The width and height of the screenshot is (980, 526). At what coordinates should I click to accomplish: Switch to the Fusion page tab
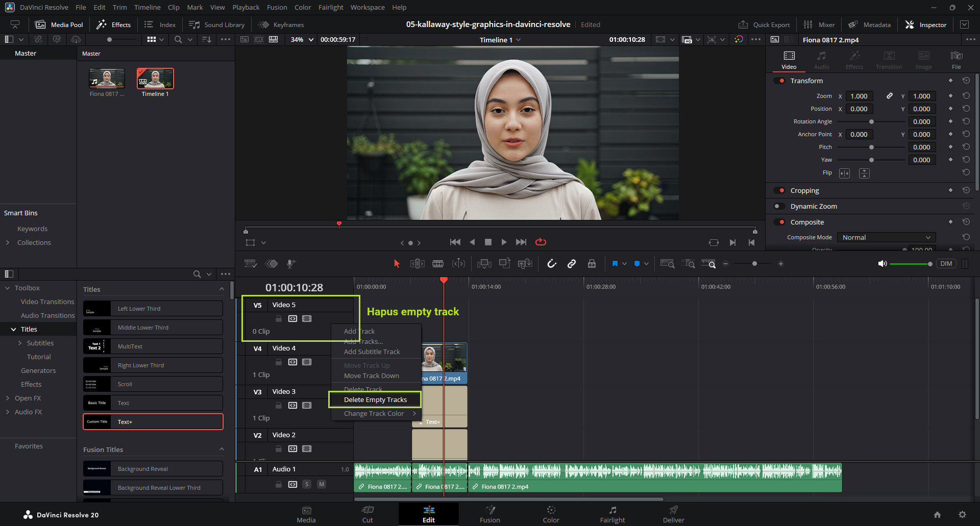(x=489, y=514)
